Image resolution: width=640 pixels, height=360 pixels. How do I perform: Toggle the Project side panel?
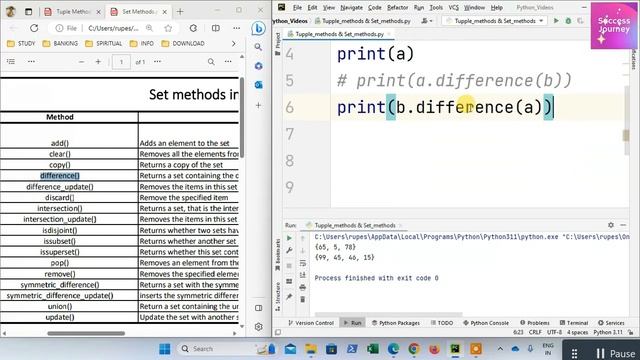pos(278,44)
